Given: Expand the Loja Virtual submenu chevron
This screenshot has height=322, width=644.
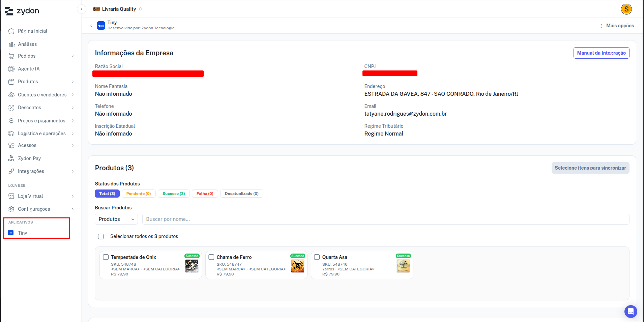Looking at the screenshot, I should point(73,196).
